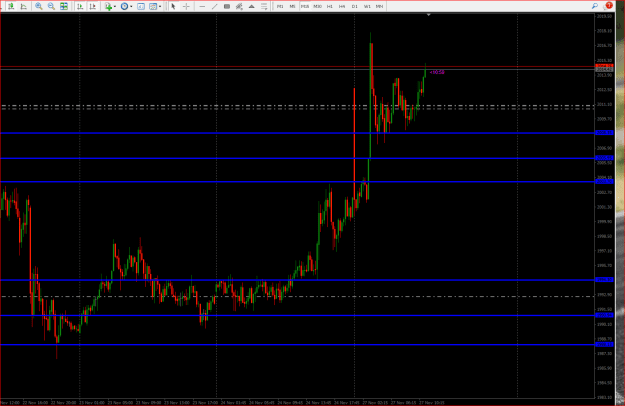625x406 pixels.
Task: Click the chart shift triangle marker
Action: click(x=429, y=15)
